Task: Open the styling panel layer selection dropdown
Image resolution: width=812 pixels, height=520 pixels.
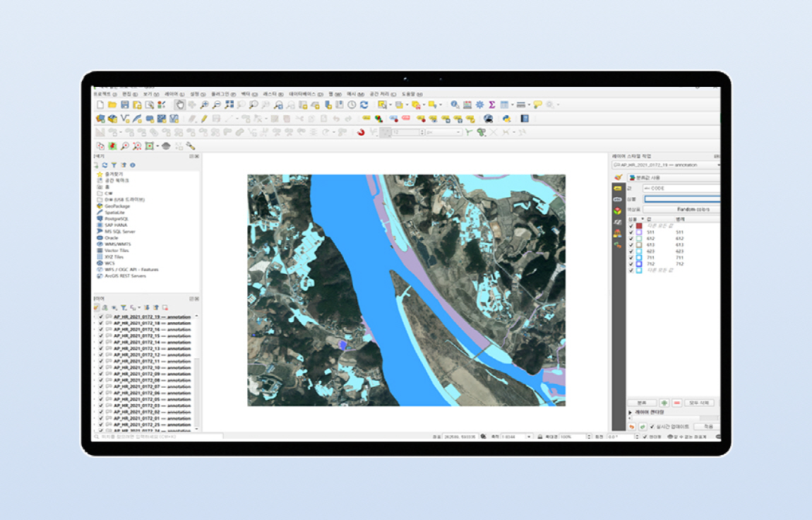Action: [666, 165]
